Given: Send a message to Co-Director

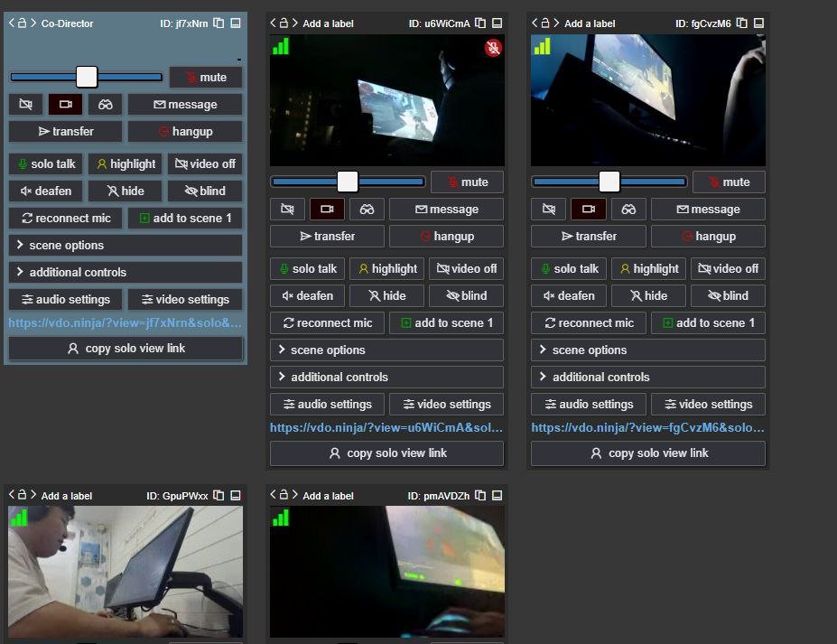Looking at the screenshot, I should point(185,104).
